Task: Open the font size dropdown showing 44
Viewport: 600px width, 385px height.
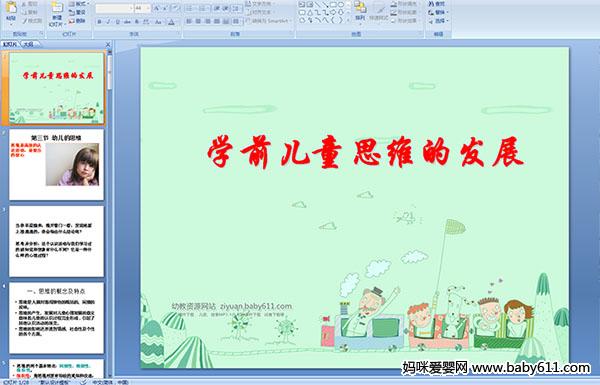Action: 142,8
